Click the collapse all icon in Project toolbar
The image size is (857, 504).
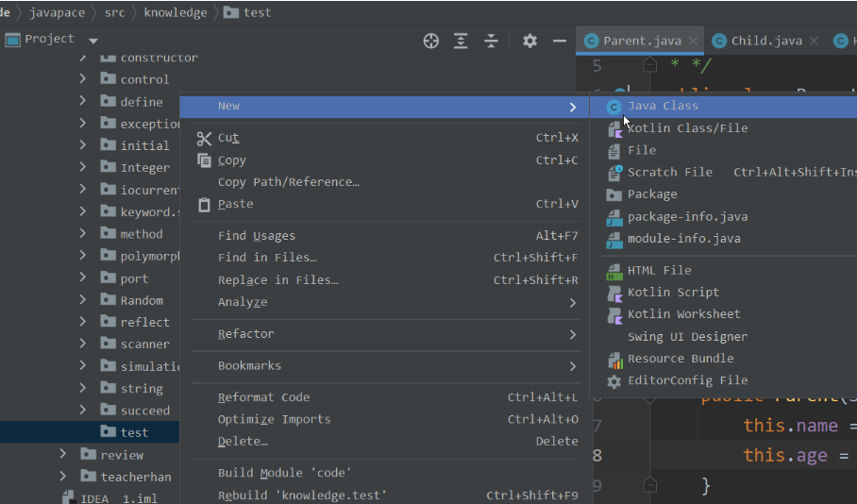click(491, 41)
